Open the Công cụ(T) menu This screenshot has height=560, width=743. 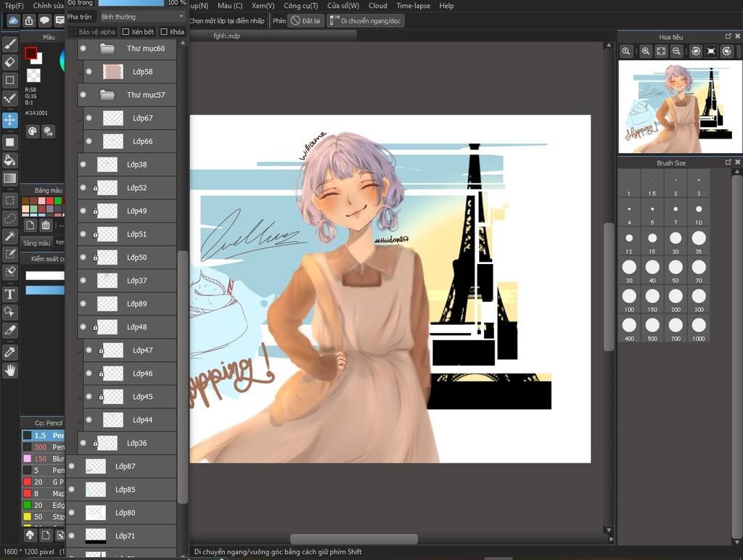(x=301, y=6)
